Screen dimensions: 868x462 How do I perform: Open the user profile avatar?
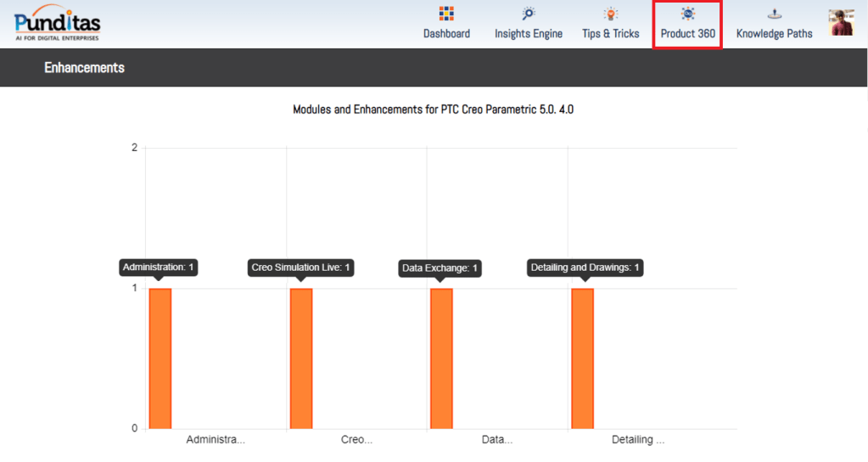tap(842, 23)
